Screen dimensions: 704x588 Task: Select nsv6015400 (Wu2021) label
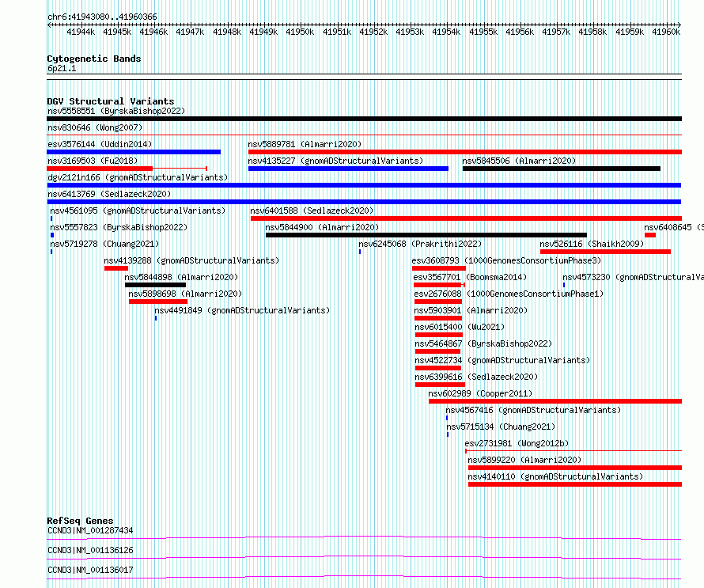pos(460,327)
